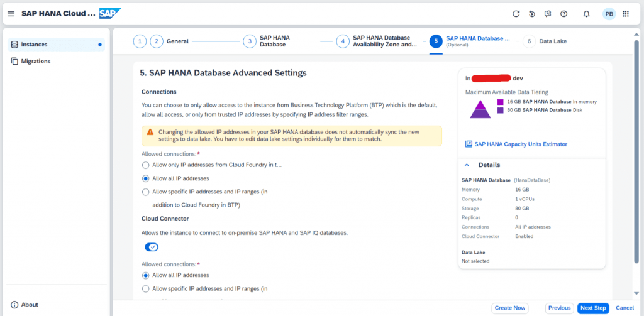The image size is (644, 316).
Task: Select step 5 Advanced Settings
Action: click(436, 41)
